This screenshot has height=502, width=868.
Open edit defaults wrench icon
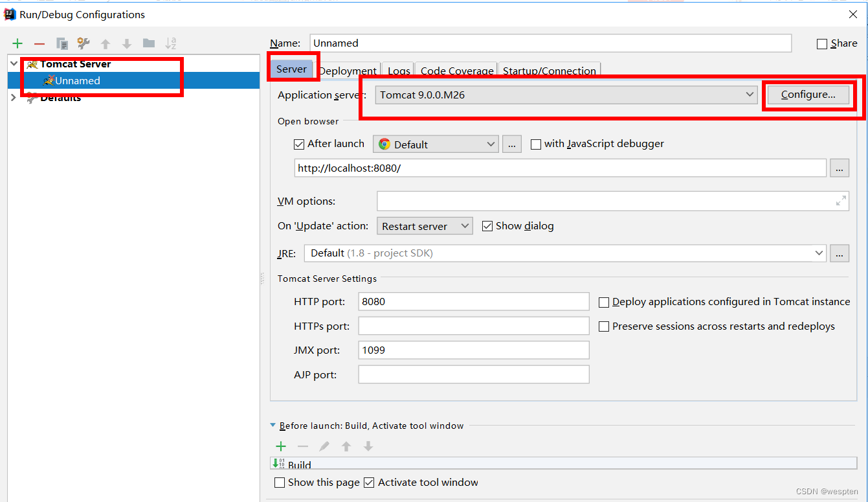pos(83,43)
